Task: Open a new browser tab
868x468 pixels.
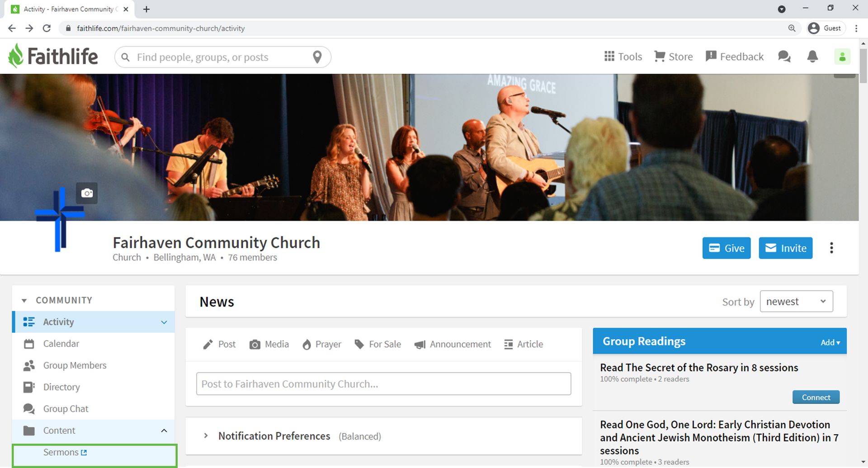Action: 146,9
